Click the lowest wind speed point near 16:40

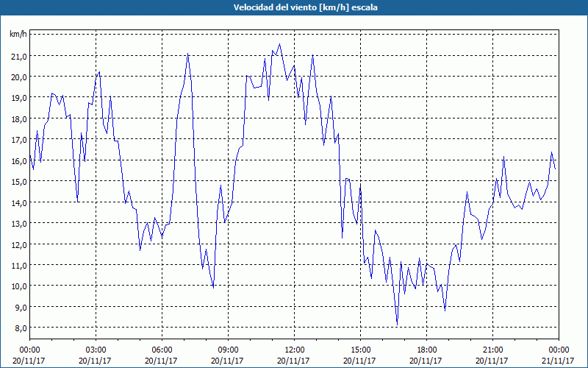coord(397,325)
